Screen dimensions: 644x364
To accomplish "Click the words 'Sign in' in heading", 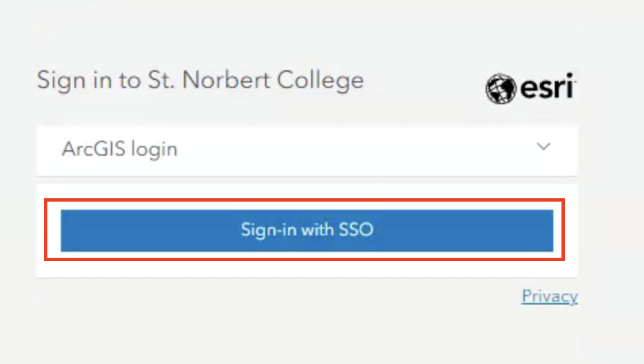I will click(x=74, y=81).
